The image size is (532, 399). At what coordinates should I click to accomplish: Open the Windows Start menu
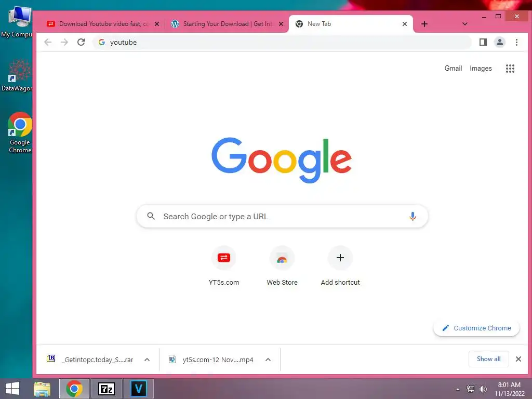(x=12, y=389)
